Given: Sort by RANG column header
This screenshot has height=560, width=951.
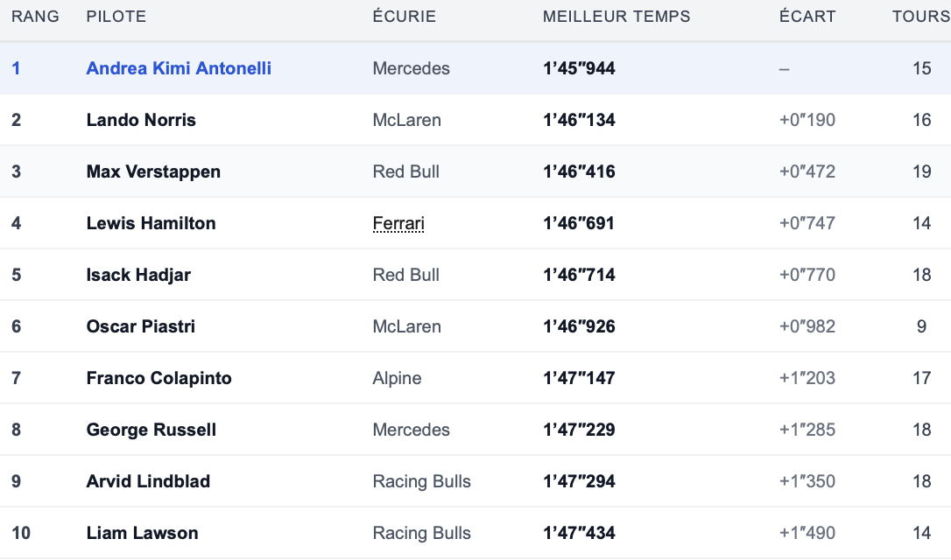Looking at the screenshot, I should pyautogui.click(x=35, y=17).
